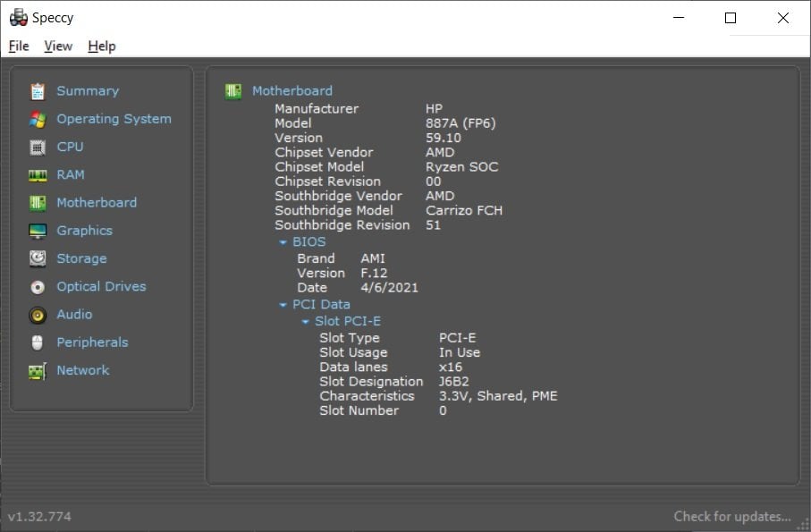This screenshot has width=811, height=532.
Task: Collapse the BIOS section arrow
Action: tap(283, 242)
